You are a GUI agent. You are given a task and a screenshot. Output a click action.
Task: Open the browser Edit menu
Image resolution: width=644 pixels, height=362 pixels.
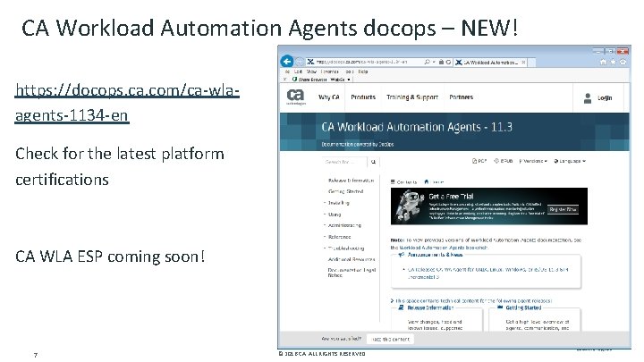pos(298,72)
